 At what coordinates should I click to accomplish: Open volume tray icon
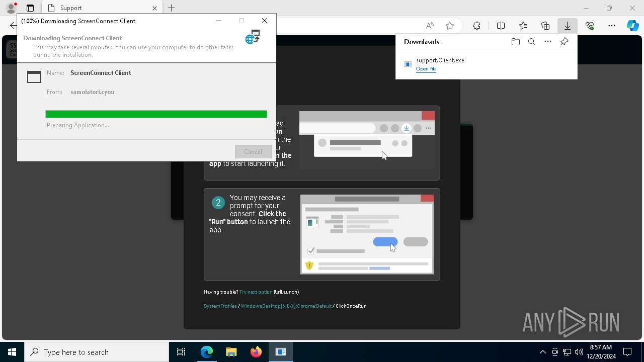[x=579, y=352]
